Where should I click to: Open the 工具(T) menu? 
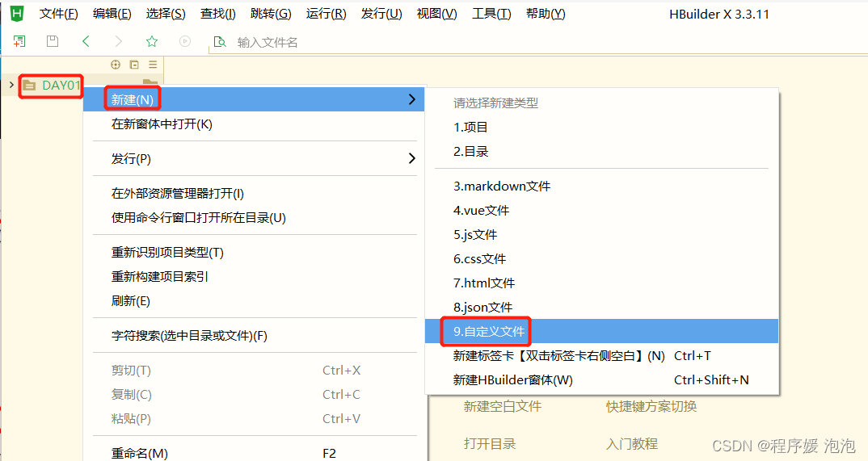(x=491, y=15)
